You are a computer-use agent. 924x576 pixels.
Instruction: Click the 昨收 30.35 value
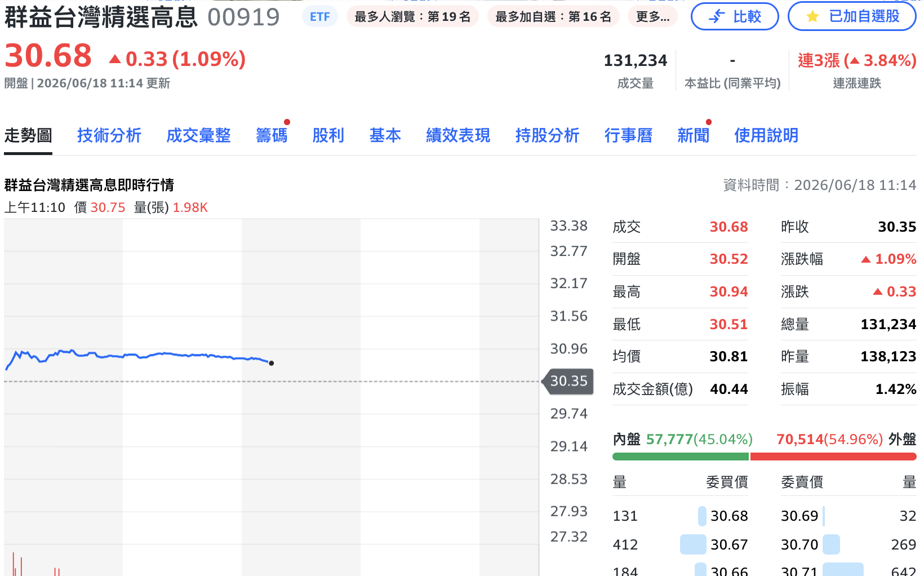coord(897,227)
